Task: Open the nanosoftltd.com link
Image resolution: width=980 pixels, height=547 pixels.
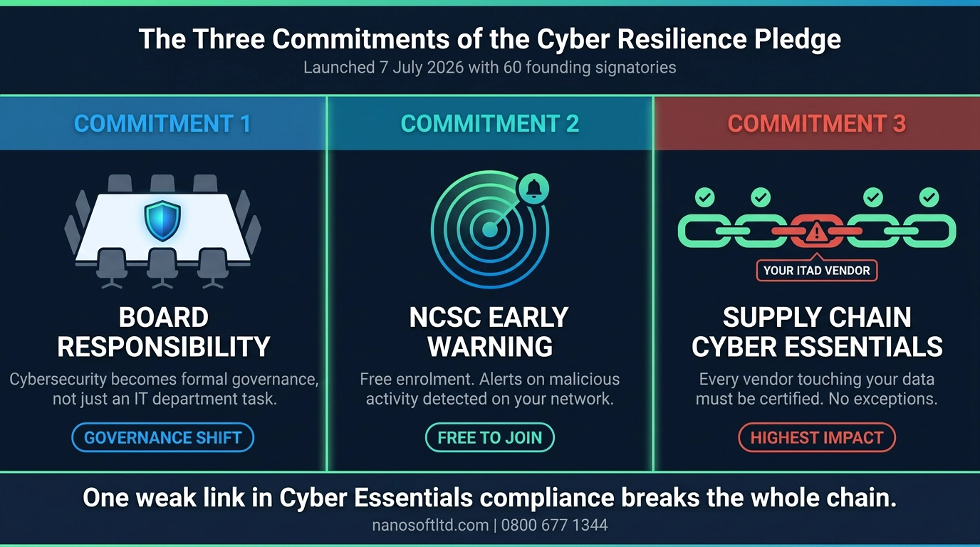Action: (431, 526)
